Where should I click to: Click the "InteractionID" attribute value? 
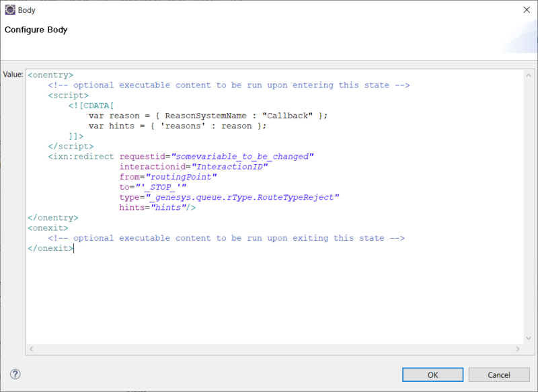[x=229, y=167]
